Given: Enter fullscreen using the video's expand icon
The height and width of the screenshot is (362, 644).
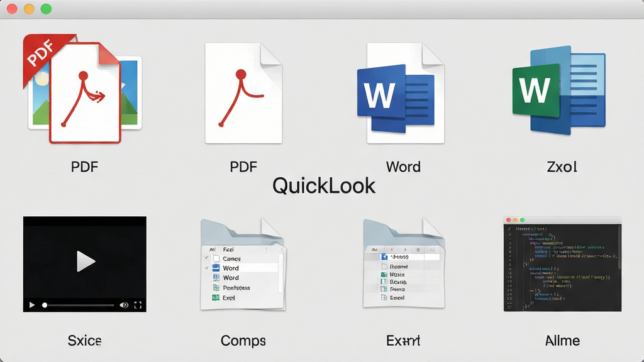Looking at the screenshot, I should click(138, 305).
